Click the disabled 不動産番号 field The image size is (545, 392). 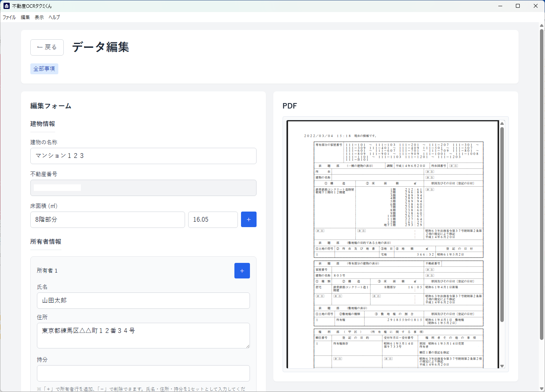(x=143, y=188)
